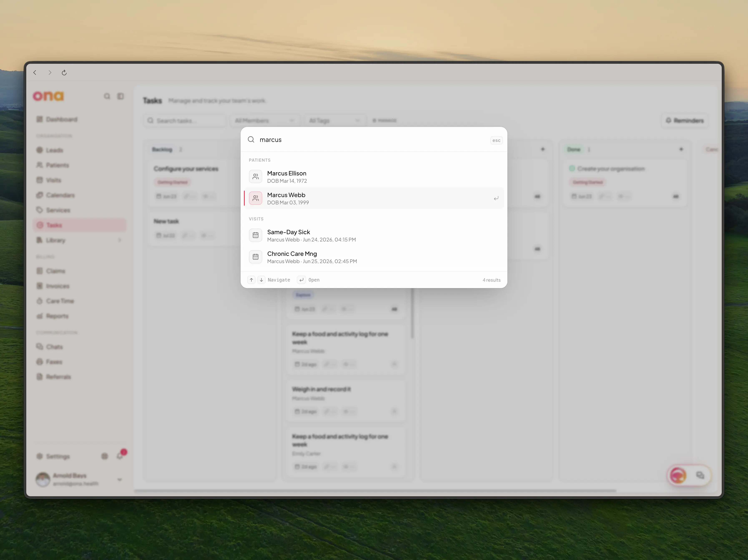This screenshot has height=560, width=748.
Task: Open Faxes in the sidebar
Action: [x=80, y=362]
